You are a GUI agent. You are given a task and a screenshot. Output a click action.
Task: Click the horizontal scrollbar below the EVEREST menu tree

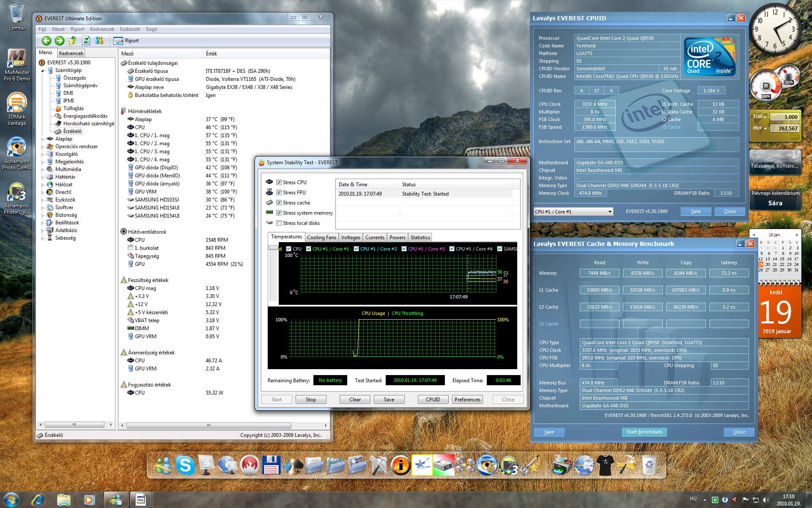pos(75,425)
